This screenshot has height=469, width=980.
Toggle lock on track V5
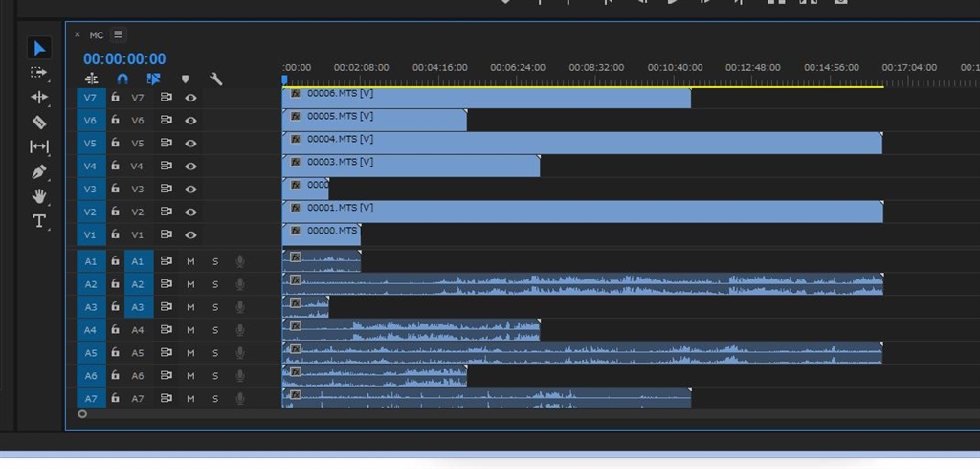click(x=115, y=144)
